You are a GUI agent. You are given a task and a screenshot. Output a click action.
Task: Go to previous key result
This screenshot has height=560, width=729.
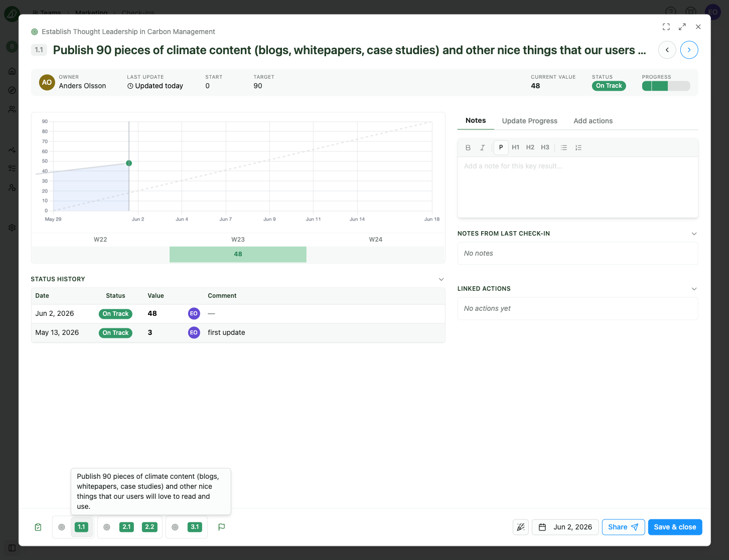(667, 50)
